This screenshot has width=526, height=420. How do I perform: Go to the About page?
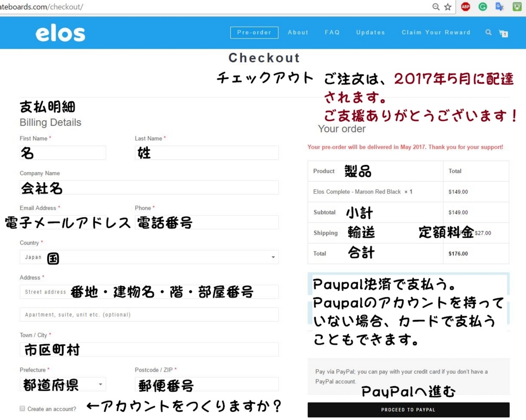298,32
